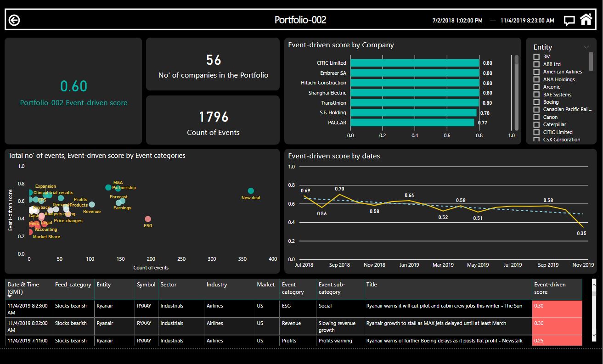
Task: Select the Revenue scatter point
Action: (x=92, y=205)
